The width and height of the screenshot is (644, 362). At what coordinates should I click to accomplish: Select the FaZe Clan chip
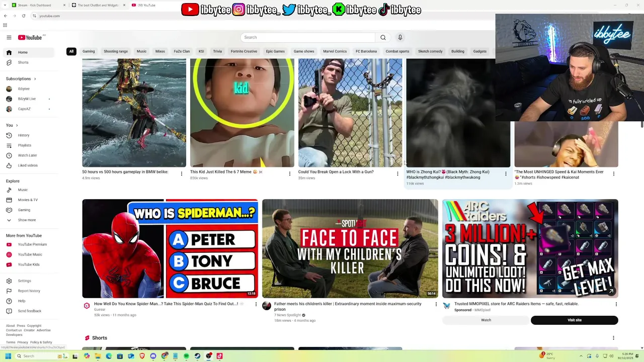182,51
